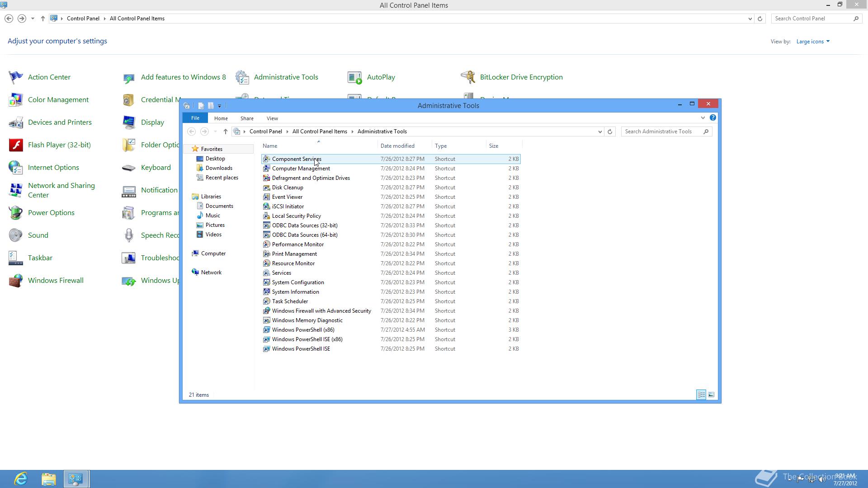Open the AutoPlay icon

pyautogui.click(x=355, y=77)
